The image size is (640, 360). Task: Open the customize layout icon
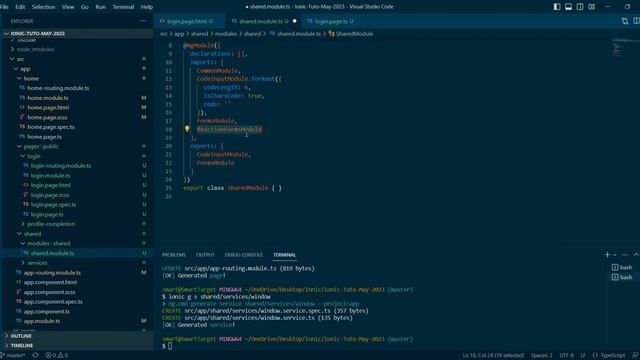click(591, 7)
